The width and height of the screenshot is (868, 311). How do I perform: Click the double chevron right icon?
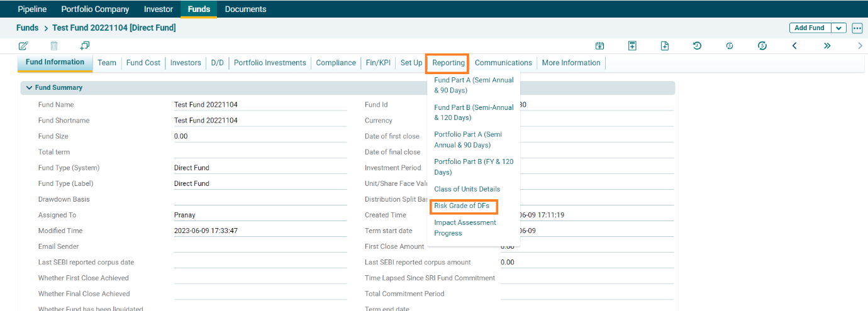click(827, 46)
